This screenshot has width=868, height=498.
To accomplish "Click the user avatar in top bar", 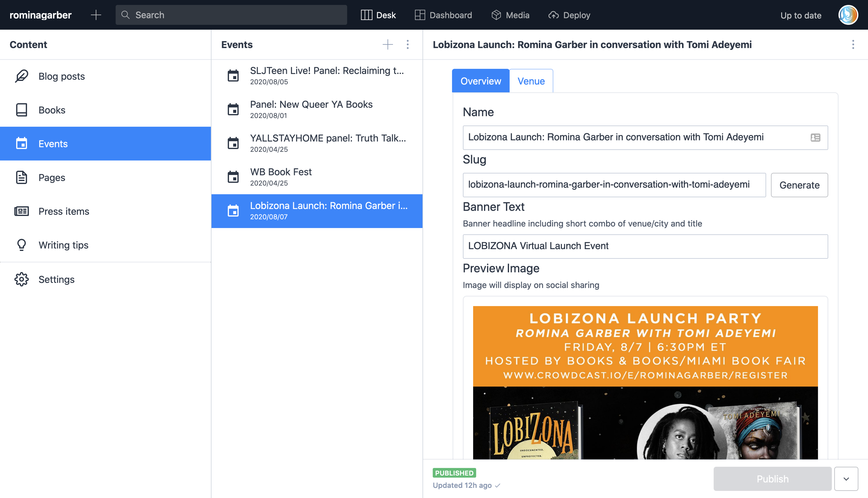I will pos(847,15).
